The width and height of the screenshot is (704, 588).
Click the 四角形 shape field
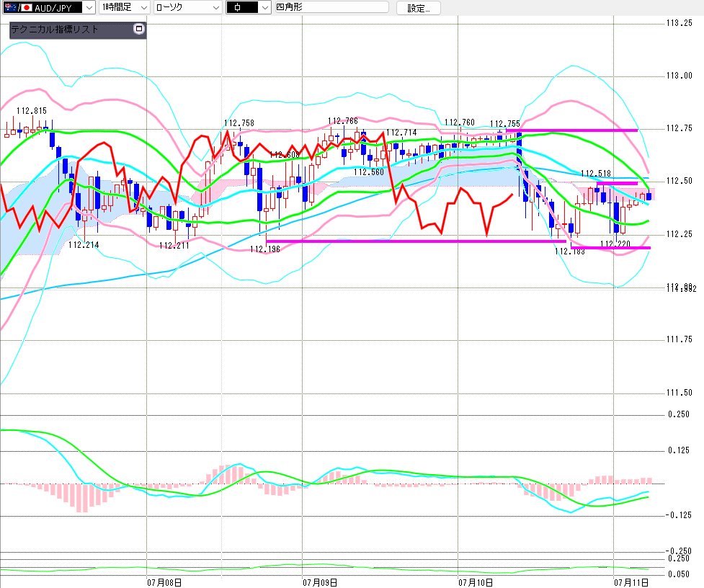tap(331, 7)
